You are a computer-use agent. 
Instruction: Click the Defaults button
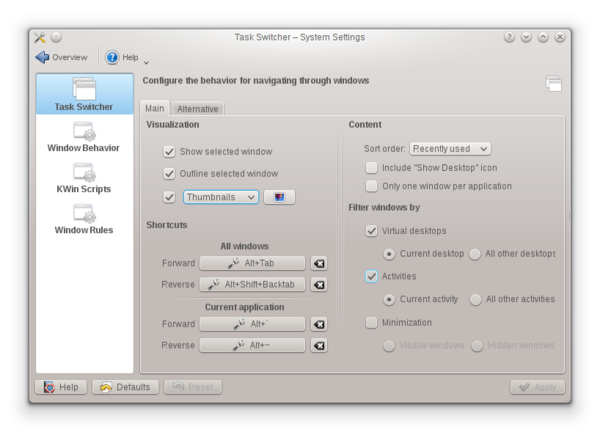pyautogui.click(x=125, y=387)
